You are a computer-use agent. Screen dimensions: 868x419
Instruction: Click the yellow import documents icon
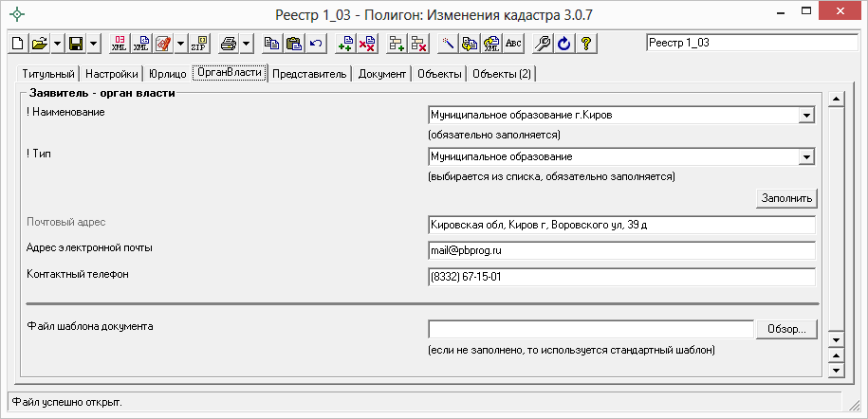point(470,44)
